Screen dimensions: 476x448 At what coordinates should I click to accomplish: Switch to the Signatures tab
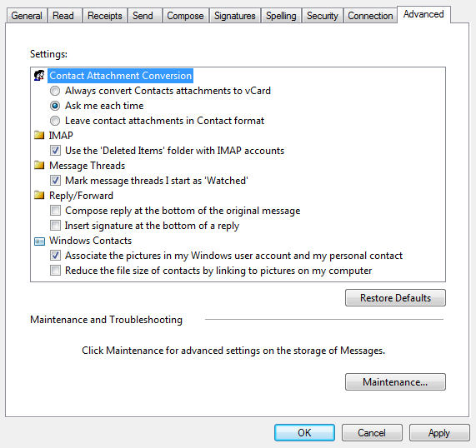pyautogui.click(x=234, y=16)
